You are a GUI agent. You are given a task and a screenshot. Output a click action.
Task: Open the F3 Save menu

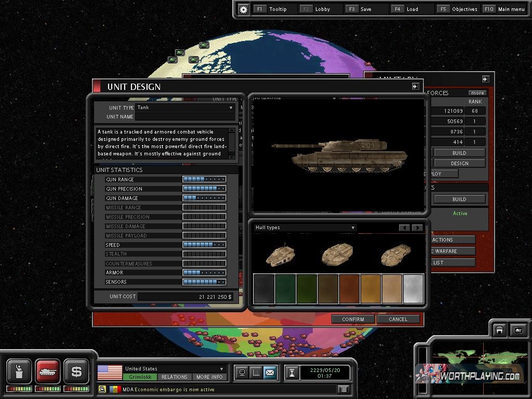click(366, 9)
